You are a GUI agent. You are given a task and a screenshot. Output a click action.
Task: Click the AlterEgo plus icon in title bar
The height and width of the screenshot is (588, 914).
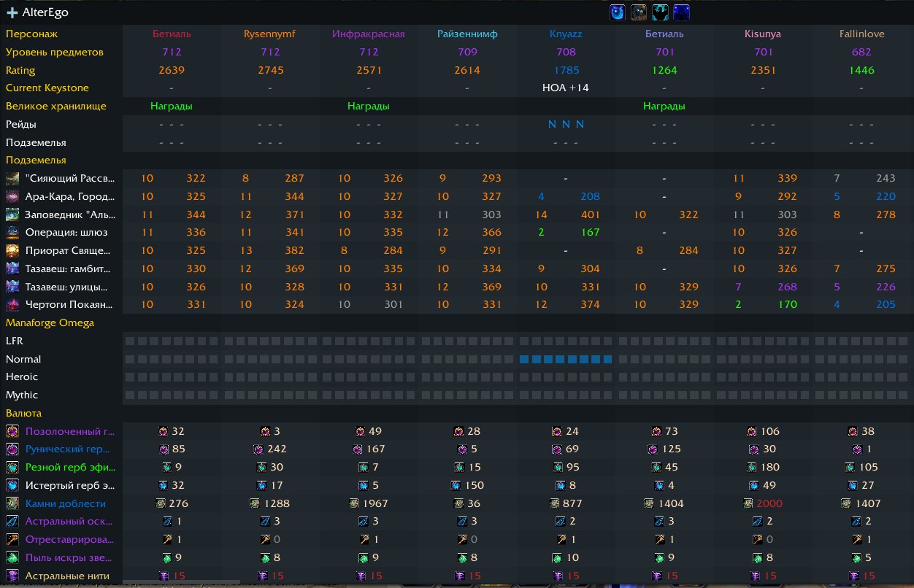click(x=12, y=12)
